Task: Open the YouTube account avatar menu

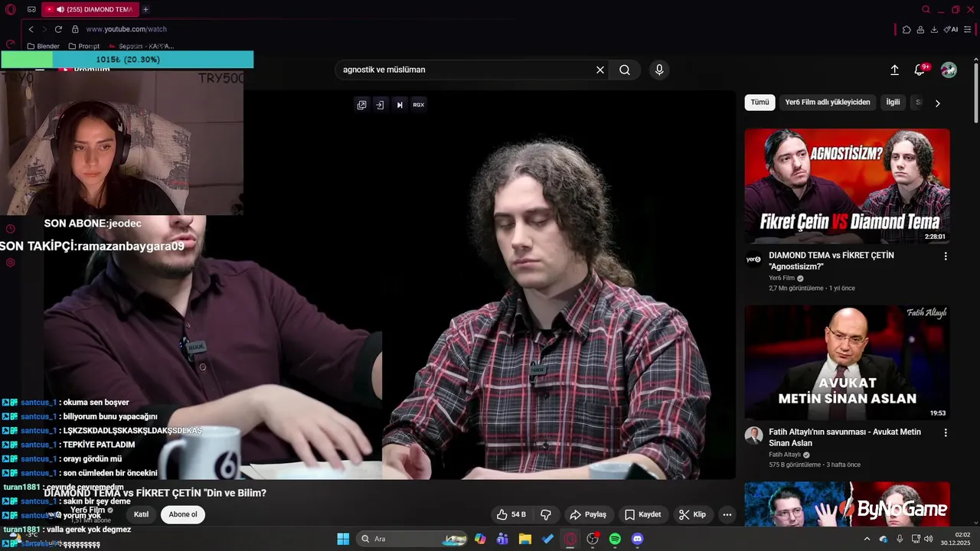Action: (x=949, y=70)
